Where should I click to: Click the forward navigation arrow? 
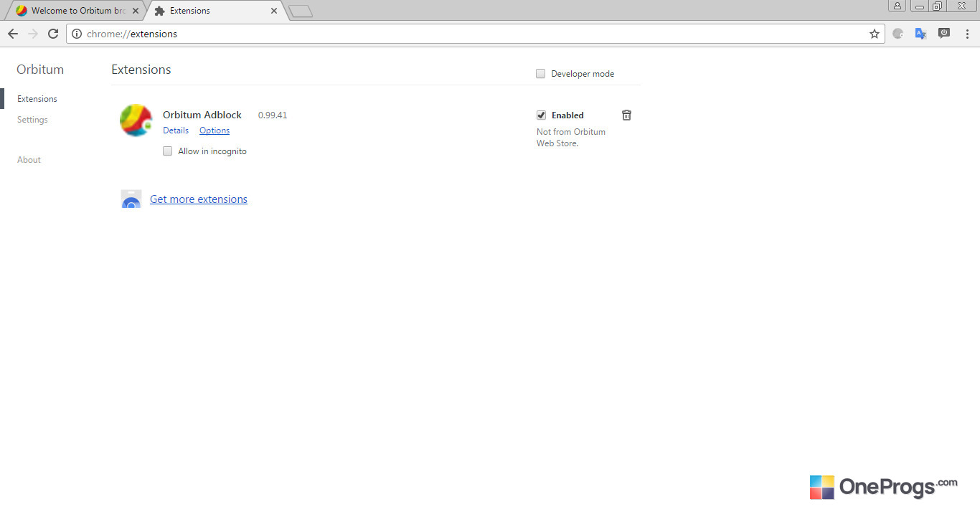click(33, 34)
